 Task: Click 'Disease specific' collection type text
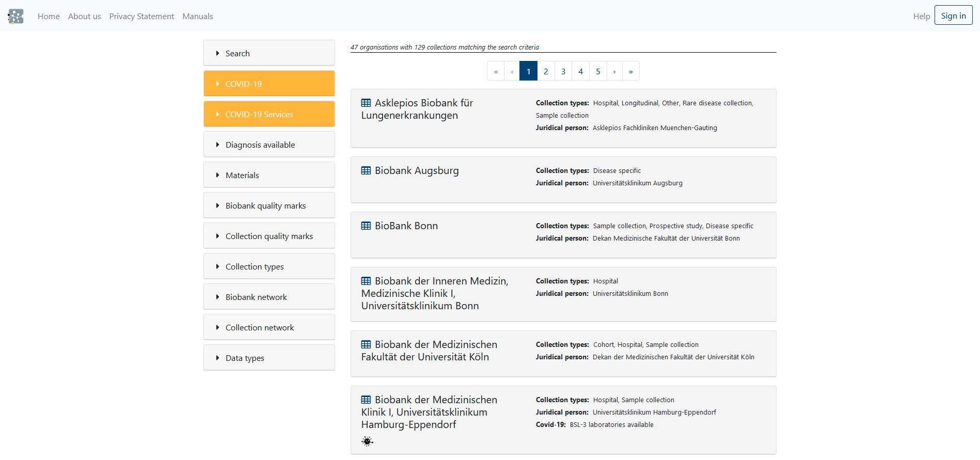[617, 170]
